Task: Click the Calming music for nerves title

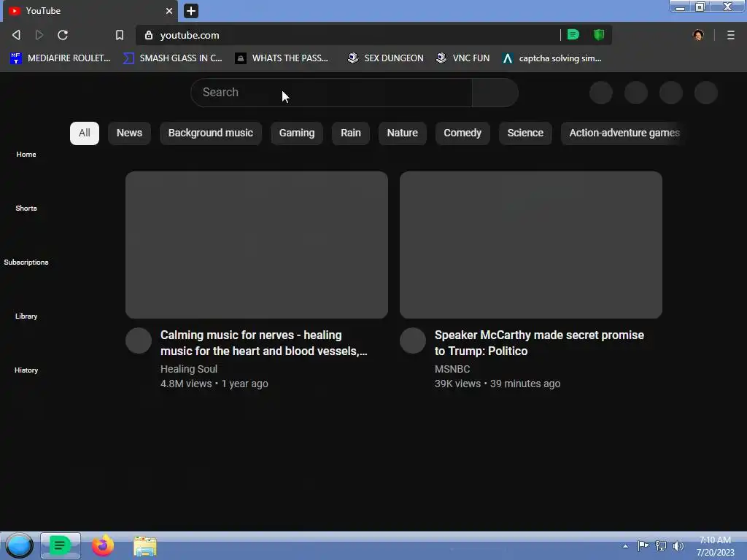Action: [x=264, y=343]
